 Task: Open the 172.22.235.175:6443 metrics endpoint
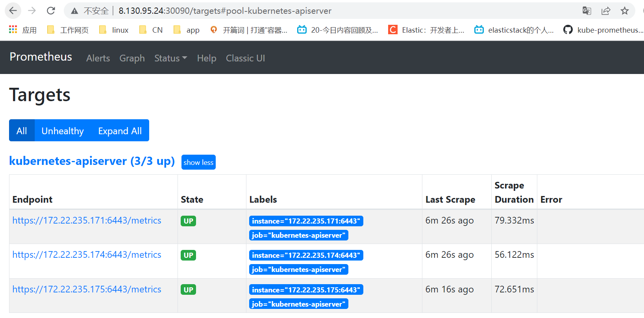click(x=87, y=289)
